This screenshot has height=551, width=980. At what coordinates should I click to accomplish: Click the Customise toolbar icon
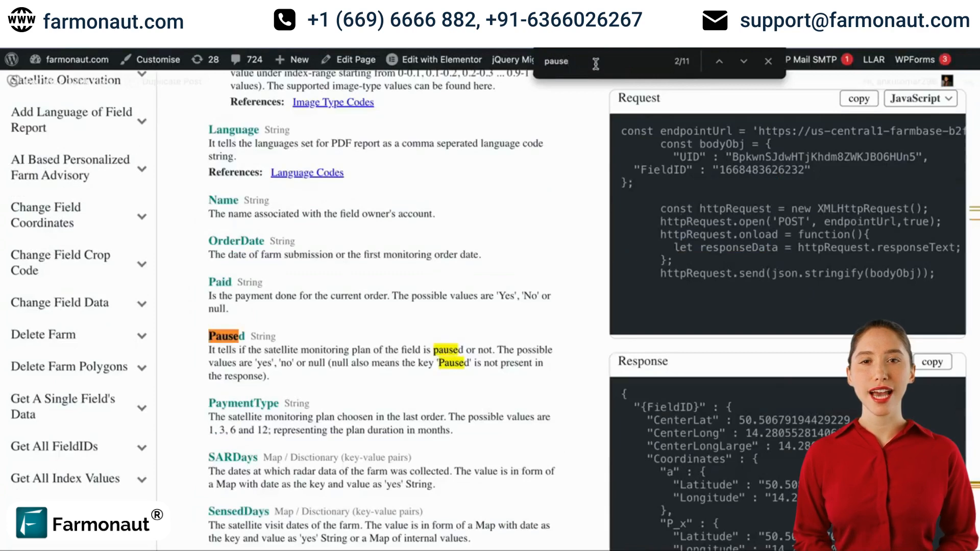(x=151, y=60)
